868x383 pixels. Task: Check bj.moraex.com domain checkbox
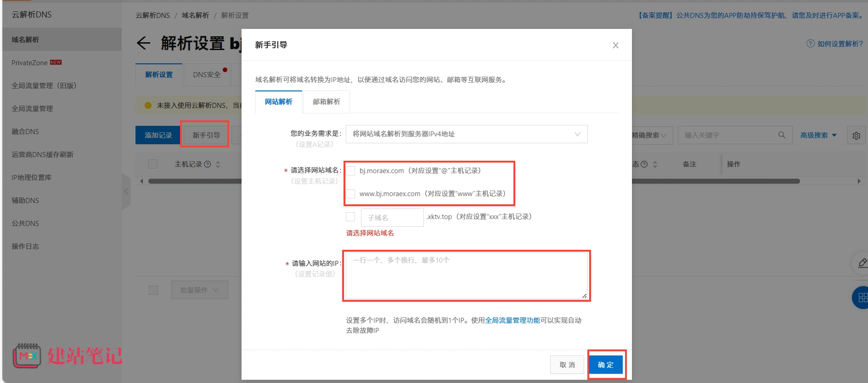tap(350, 171)
